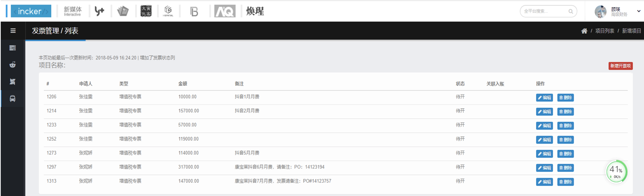Screen dimensions: 644x196
Task: Delete invoice row 1233
Action: pyautogui.click(x=565, y=126)
